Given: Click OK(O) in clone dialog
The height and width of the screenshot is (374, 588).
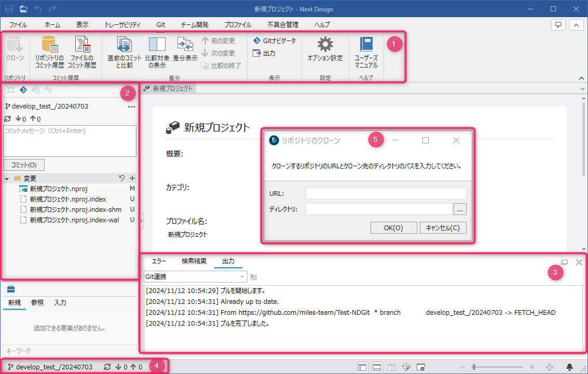Looking at the screenshot, I should click(393, 228).
